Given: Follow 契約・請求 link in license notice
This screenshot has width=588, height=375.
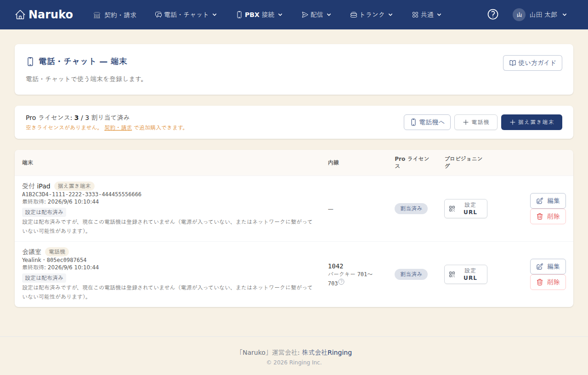Looking at the screenshot, I should 118,128.
